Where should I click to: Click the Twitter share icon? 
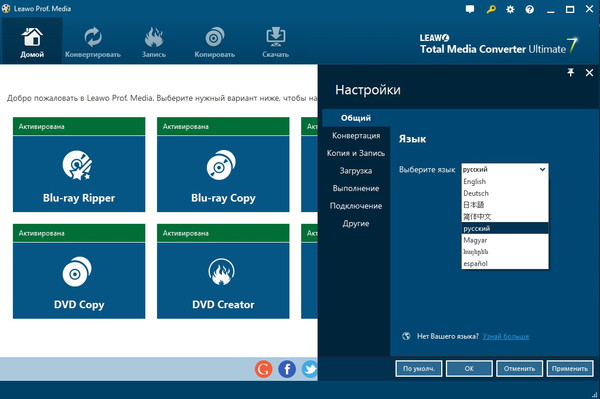pos(310,369)
